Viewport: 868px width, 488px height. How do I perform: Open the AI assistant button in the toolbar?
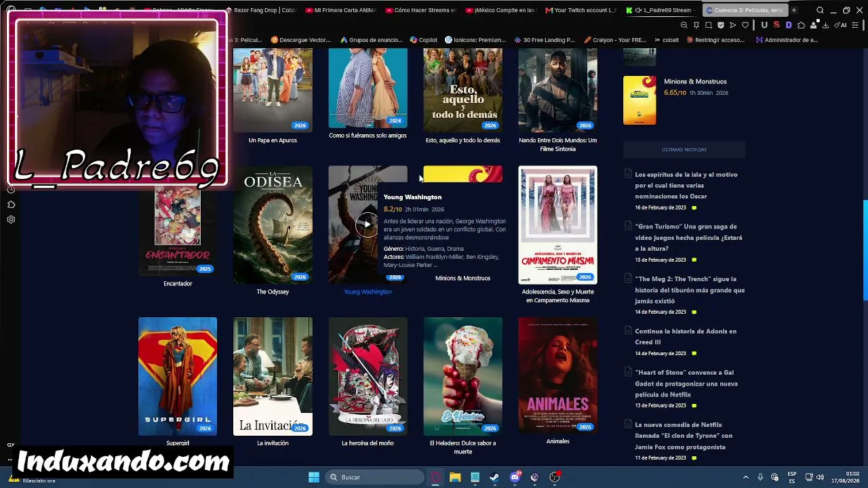(842, 25)
